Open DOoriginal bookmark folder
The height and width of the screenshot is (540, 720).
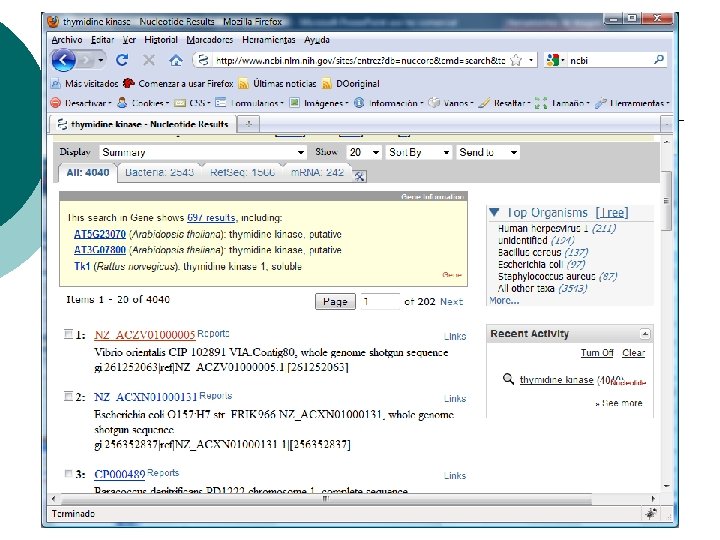tap(351, 84)
